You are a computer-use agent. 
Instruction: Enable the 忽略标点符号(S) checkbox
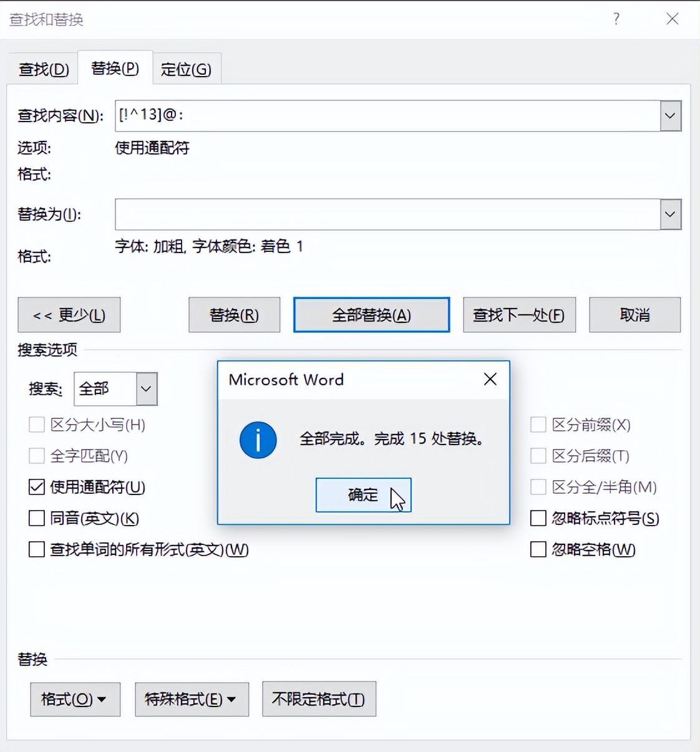pos(538,518)
